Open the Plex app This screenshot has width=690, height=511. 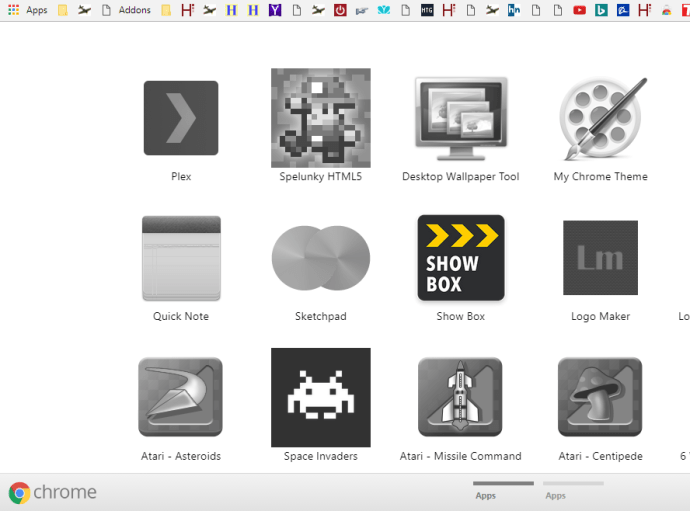point(181,118)
